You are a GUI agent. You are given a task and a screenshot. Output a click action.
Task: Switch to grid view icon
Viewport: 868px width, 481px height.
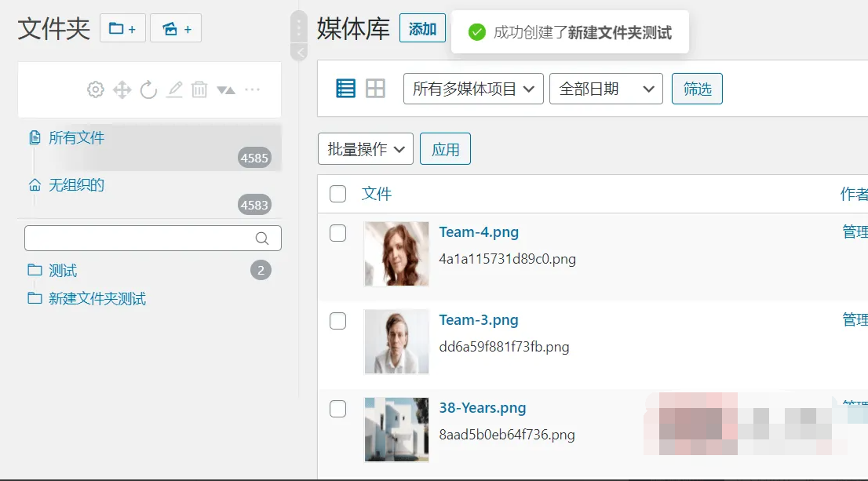tap(375, 89)
